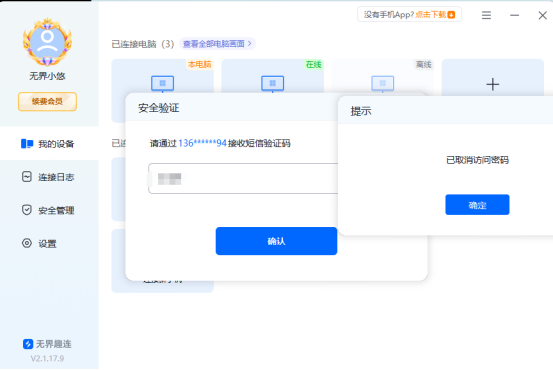Viewport: 553px width, 370px height.
Task: Open the 连接日志 sidebar section
Action: click(x=49, y=177)
